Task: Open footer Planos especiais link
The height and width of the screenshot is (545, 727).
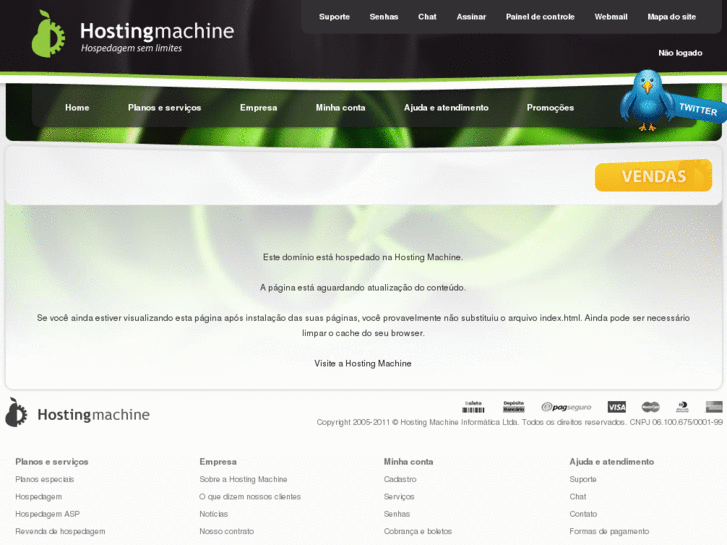Action: pos(45,479)
